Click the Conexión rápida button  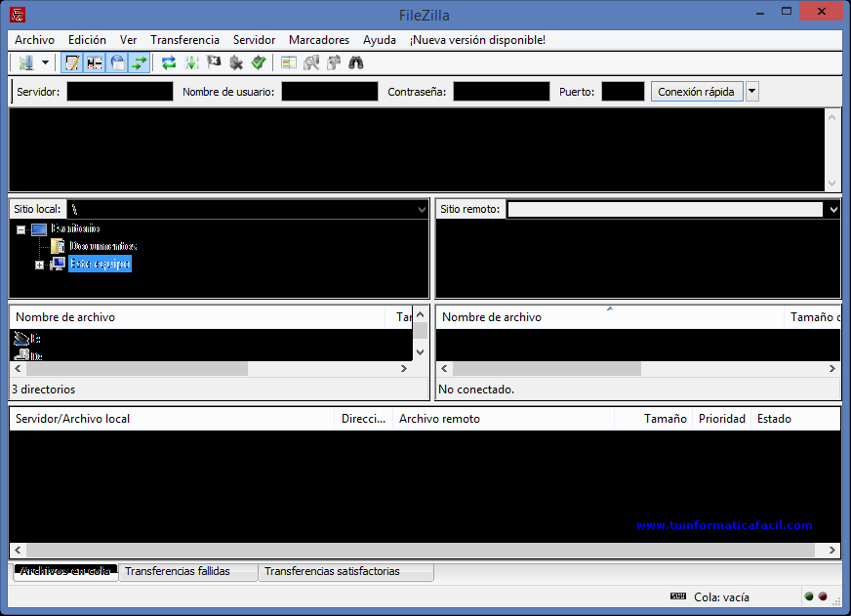[697, 92]
